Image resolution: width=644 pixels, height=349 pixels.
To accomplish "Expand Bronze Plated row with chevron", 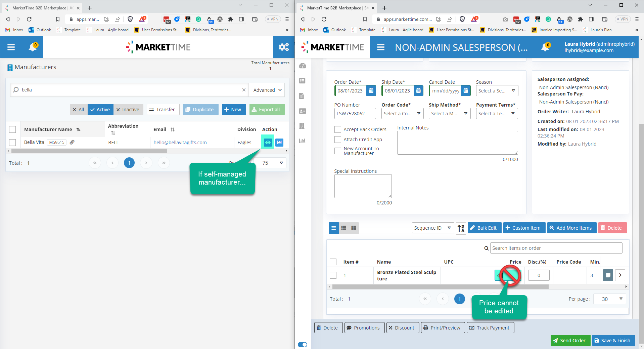I will (620, 275).
